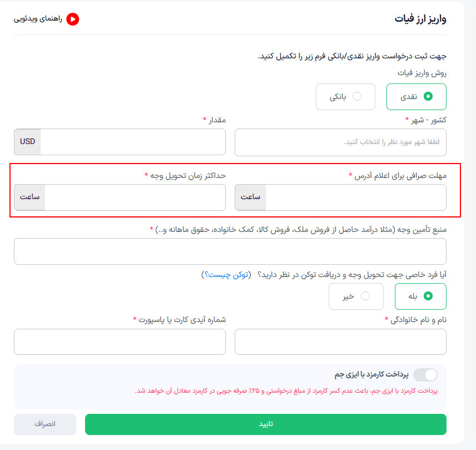Focus the منبع تأمین وجه source field

pyautogui.click(x=230, y=251)
